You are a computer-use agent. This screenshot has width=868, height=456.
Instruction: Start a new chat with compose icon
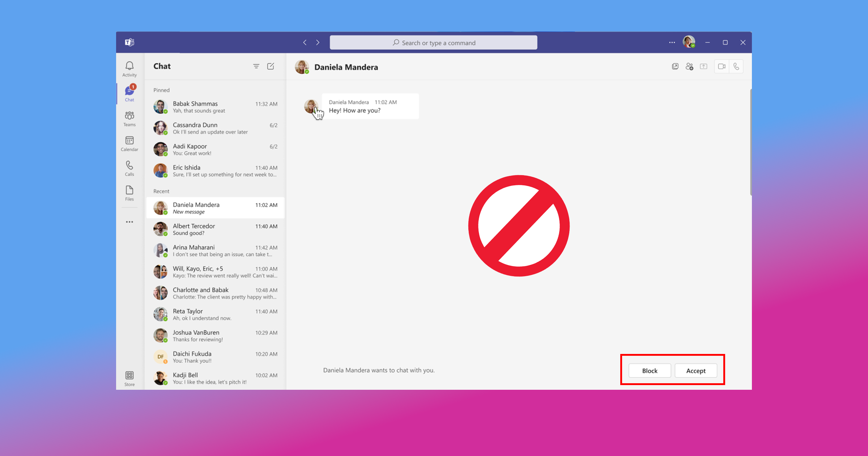(271, 66)
